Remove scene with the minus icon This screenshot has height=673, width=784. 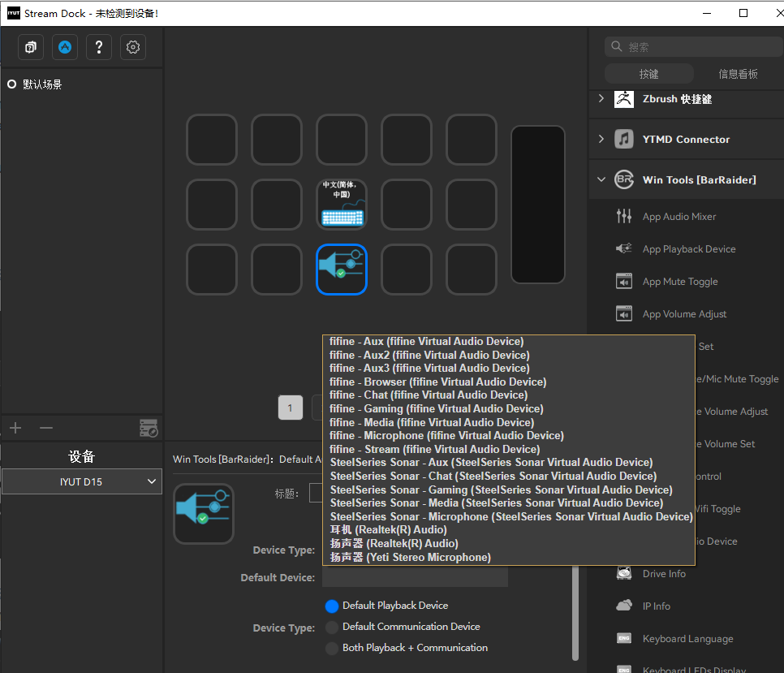[46, 428]
